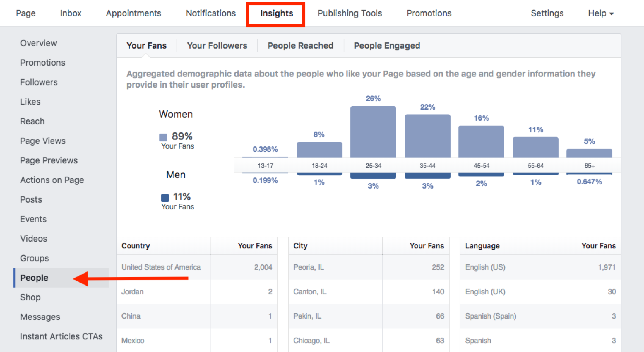The image size is (644, 352).
Task: Select the Jordan country row
Action: point(197,292)
